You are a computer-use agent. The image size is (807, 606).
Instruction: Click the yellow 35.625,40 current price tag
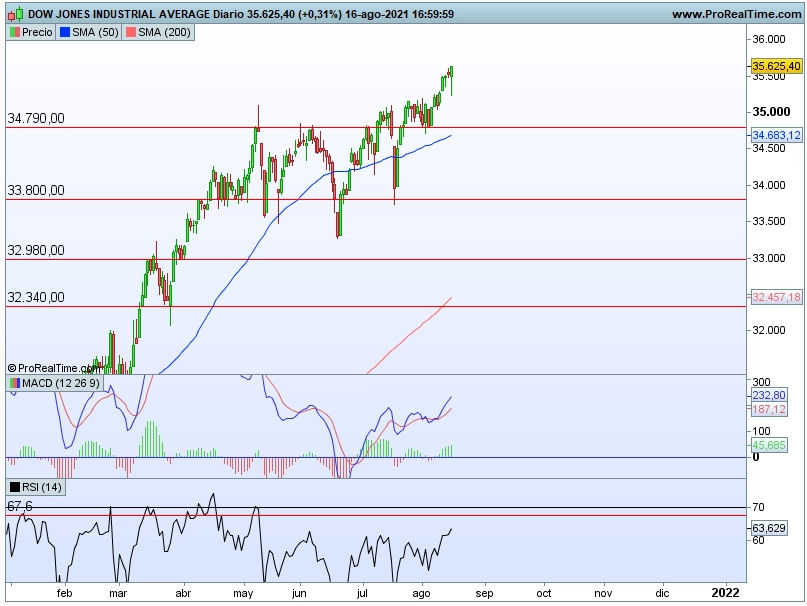coord(776,66)
